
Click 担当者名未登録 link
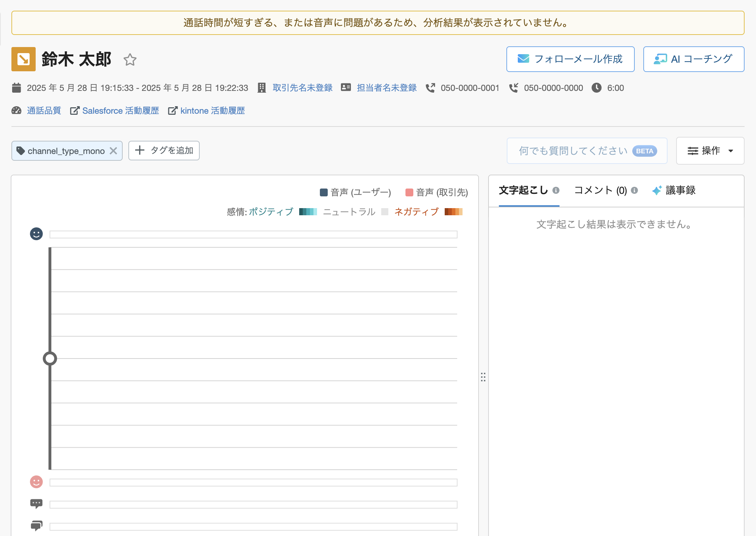pos(387,88)
